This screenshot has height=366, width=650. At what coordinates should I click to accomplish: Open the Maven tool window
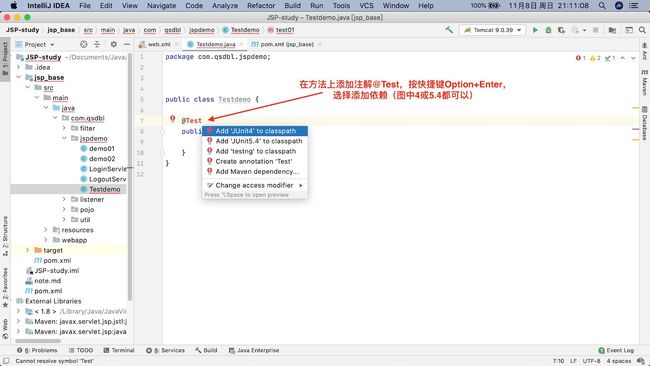point(645,83)
